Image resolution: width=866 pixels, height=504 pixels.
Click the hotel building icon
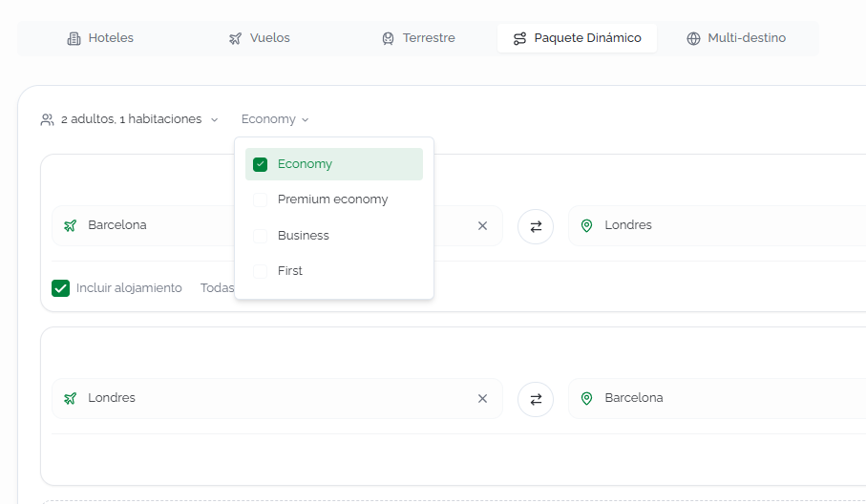[x=74, y=38]
